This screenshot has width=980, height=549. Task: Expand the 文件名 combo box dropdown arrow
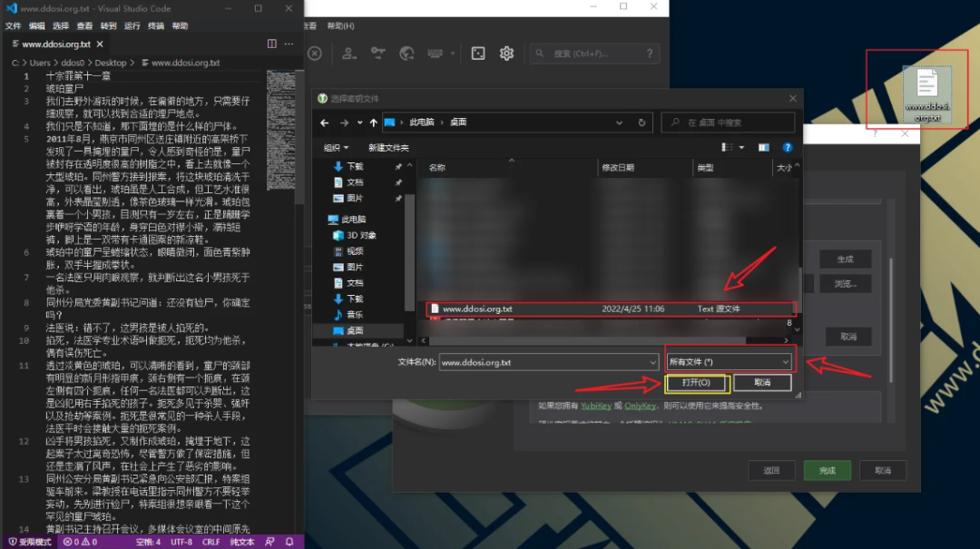(x=652, y=363)
